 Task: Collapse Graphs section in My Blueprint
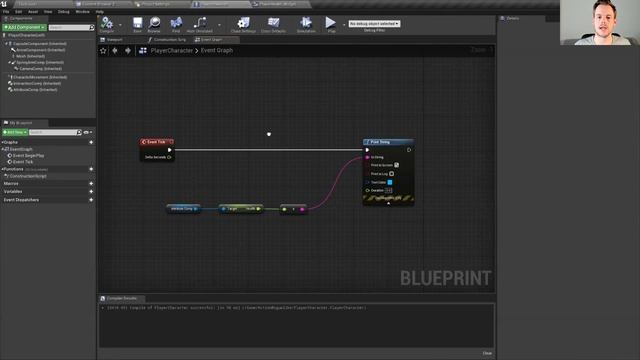(2, 142)
